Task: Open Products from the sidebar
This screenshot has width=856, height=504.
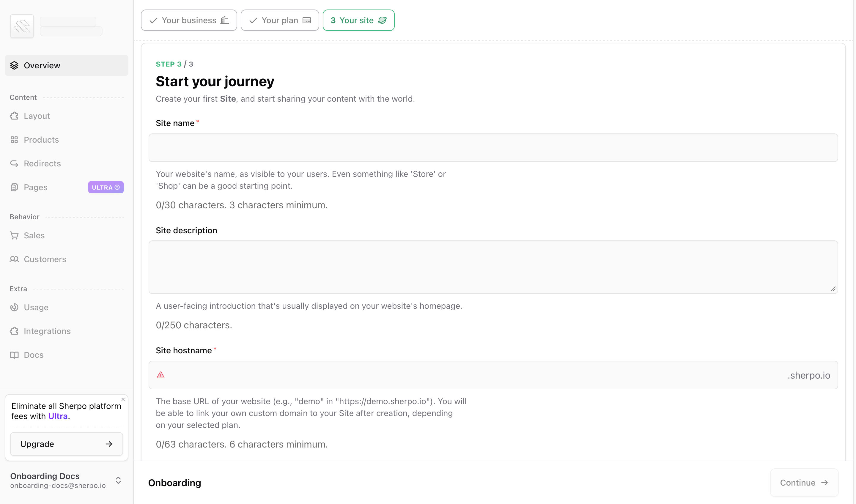Action: click(41, 140)
